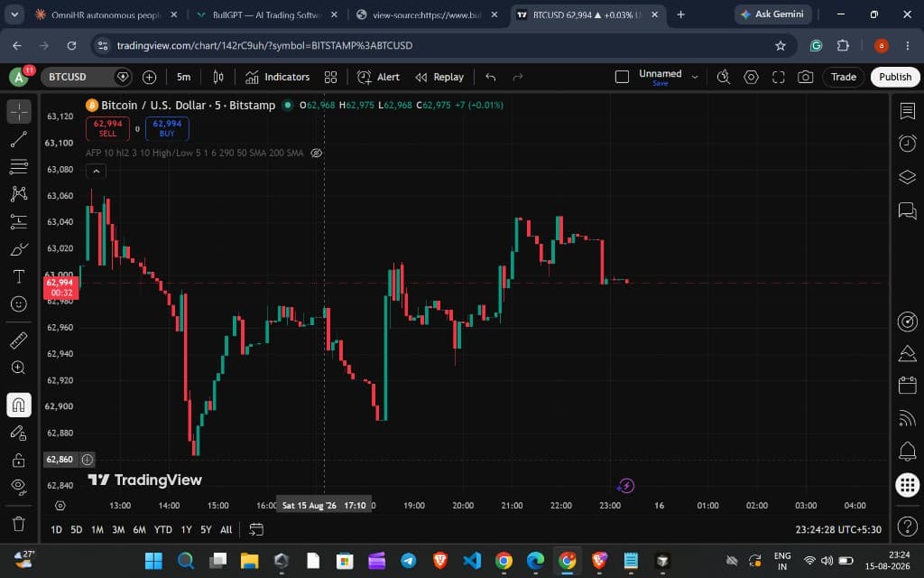Open Telegram from the taskbar
The image size is (924, 578).
click(x=409, y=560)
